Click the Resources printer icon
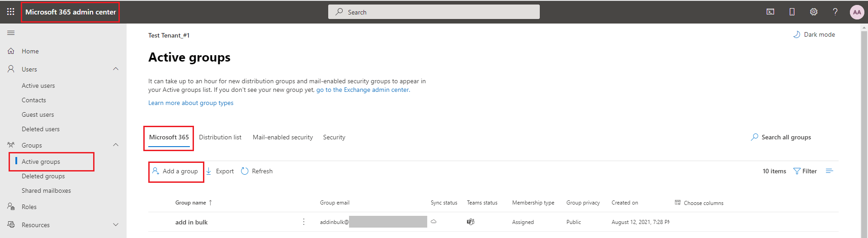 pyautogui.click(x=11, y=224)
